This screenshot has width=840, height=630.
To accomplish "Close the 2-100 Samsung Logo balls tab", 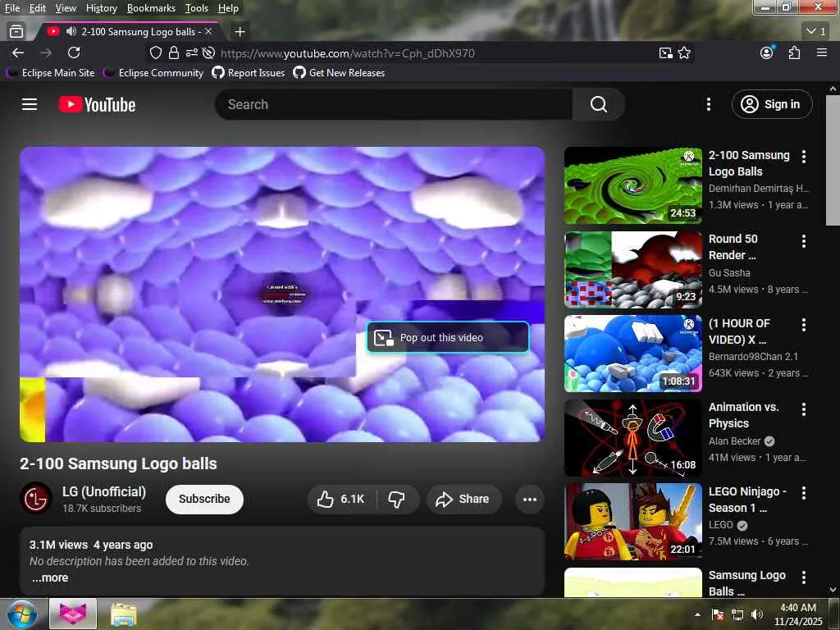I will pos(208,32).
